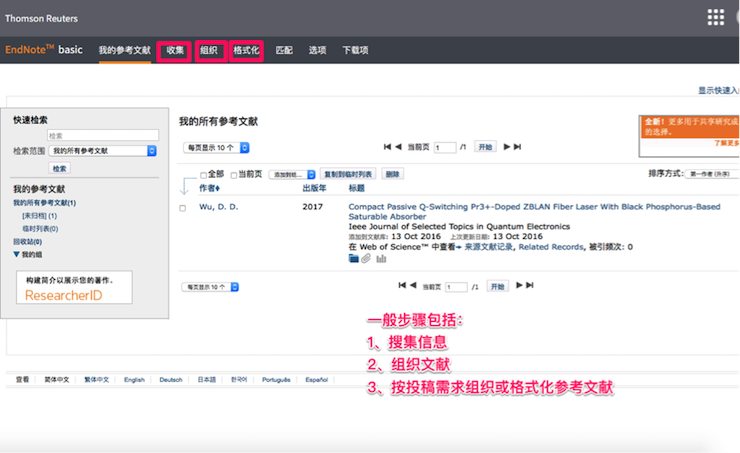Click the folder icon under the reference
The image size is (740, 453).
(x=353, y=258)
